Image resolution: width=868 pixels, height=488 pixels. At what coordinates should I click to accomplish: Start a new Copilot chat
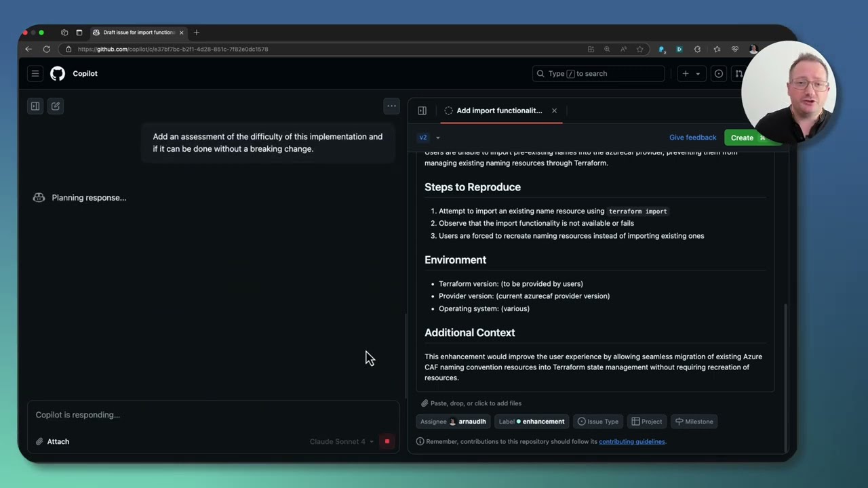click(56, 106)
